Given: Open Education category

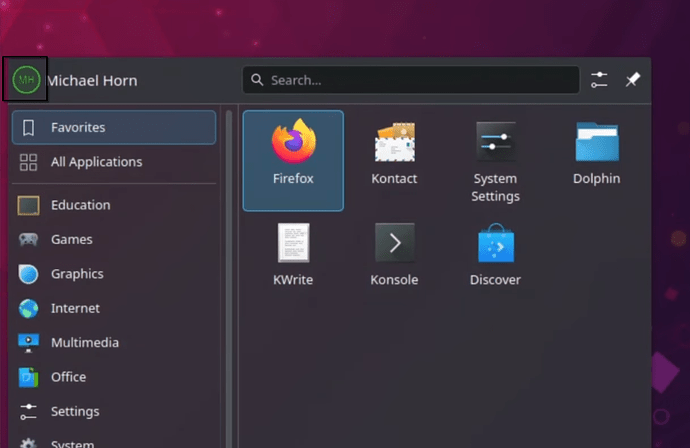Looking at the screenshot, I should 114,205.
